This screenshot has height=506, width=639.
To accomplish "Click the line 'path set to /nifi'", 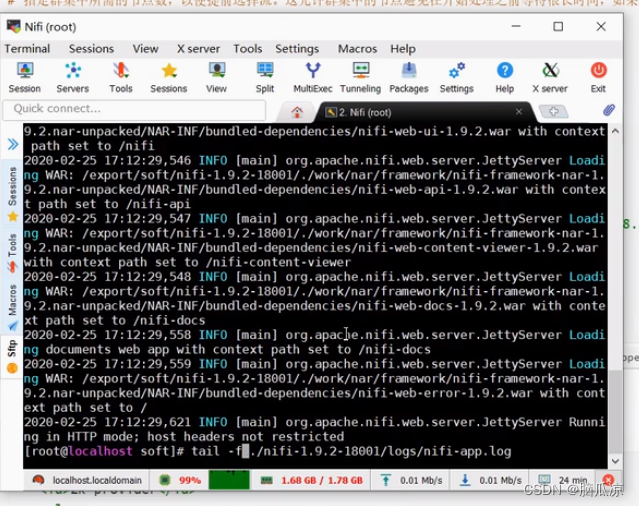I will click(93, 146).
